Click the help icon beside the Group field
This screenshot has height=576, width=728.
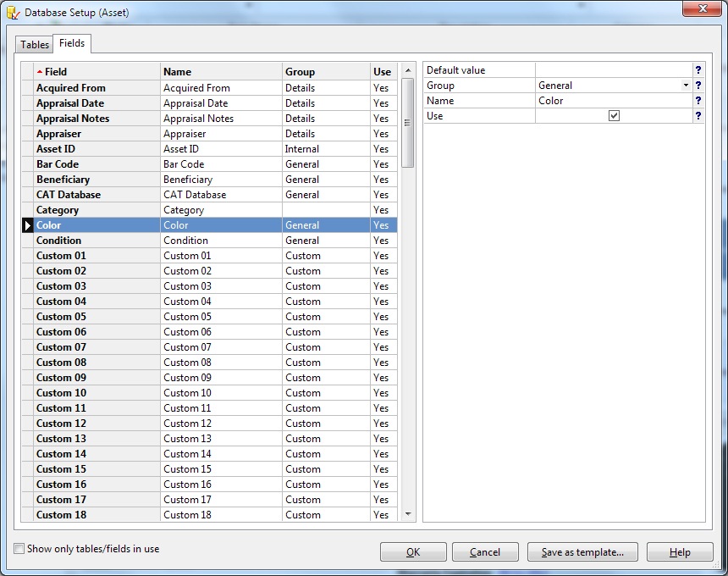(698, 85)
